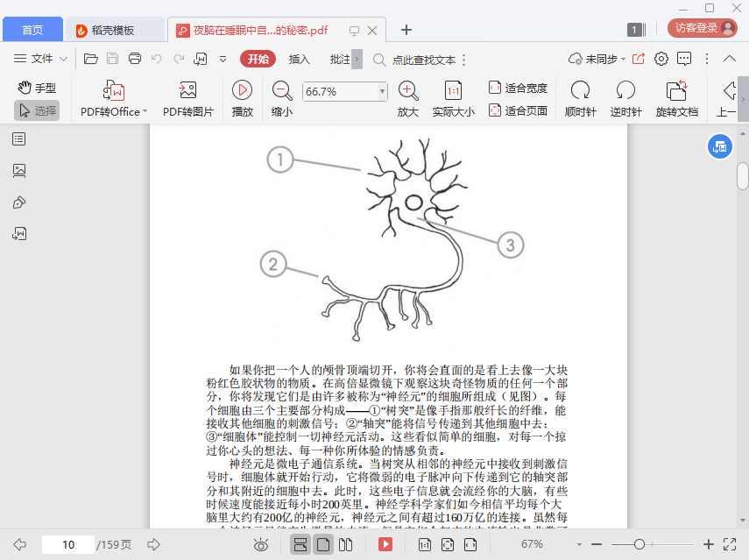This screenshot has height=560, width=749.
Task: Switch to the 插入 ribbon tab
Action: click(299, 60)
